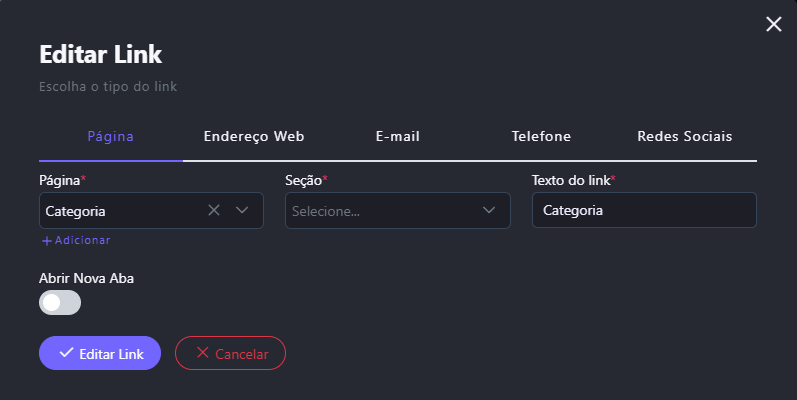Click the plus icon beside Adicionar

[46, 241]
